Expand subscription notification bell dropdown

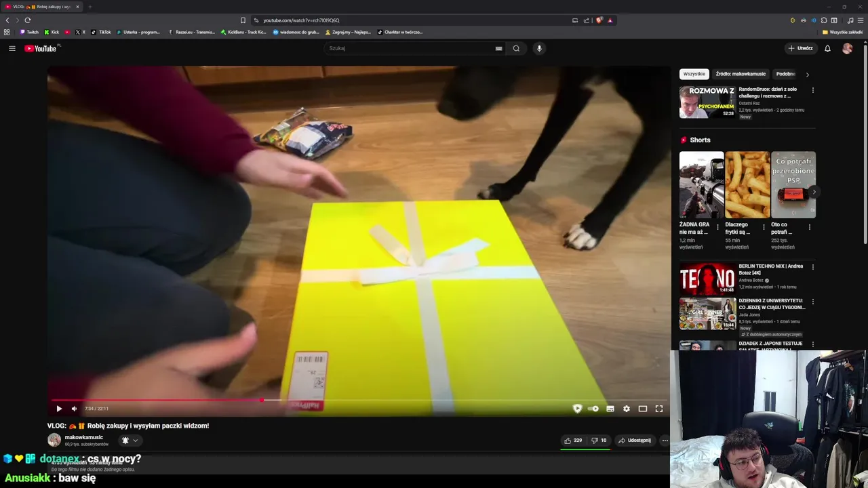coord(130,441)
